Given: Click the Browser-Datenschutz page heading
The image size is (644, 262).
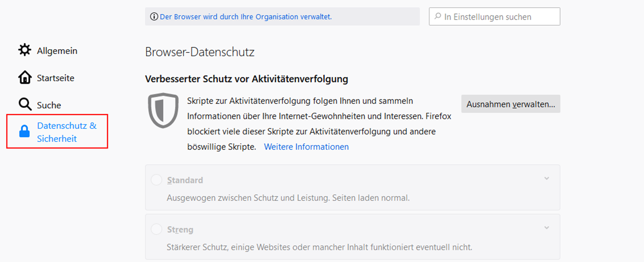Looking at the screenshot, I should tap(199, 52).
